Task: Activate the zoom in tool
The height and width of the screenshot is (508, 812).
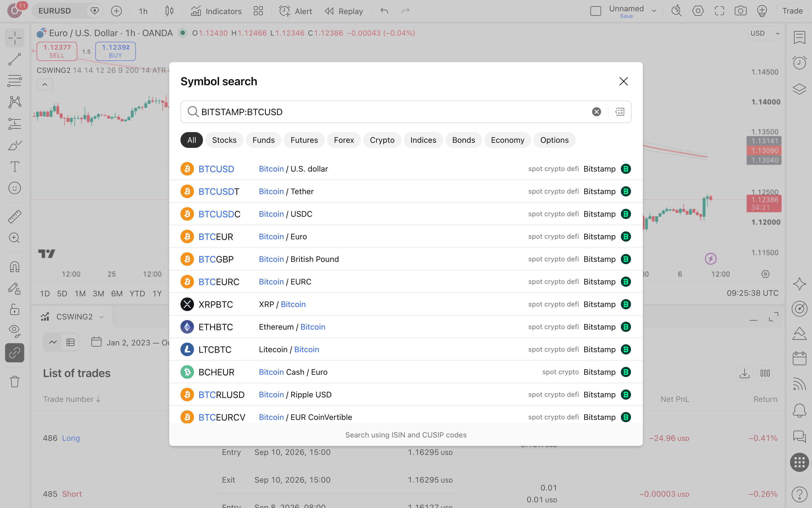Action: click(x=14, y=238)
